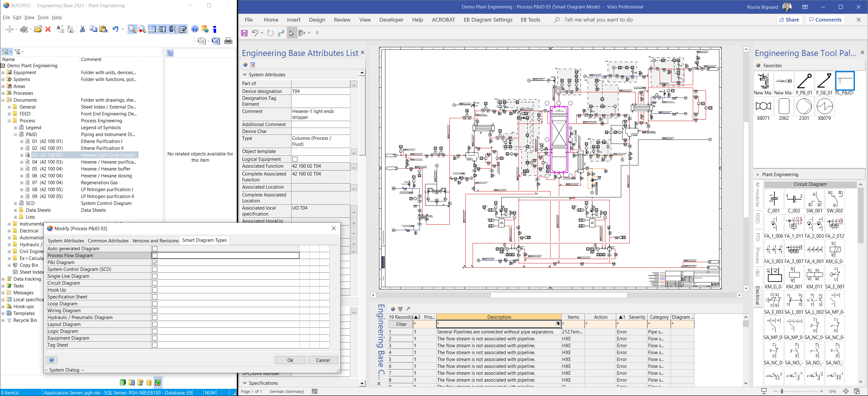The height and width of the screenshot is (396, 868).
Task: Select the Pointer tool in Visio toolbar
Action: tap(292, 33)
